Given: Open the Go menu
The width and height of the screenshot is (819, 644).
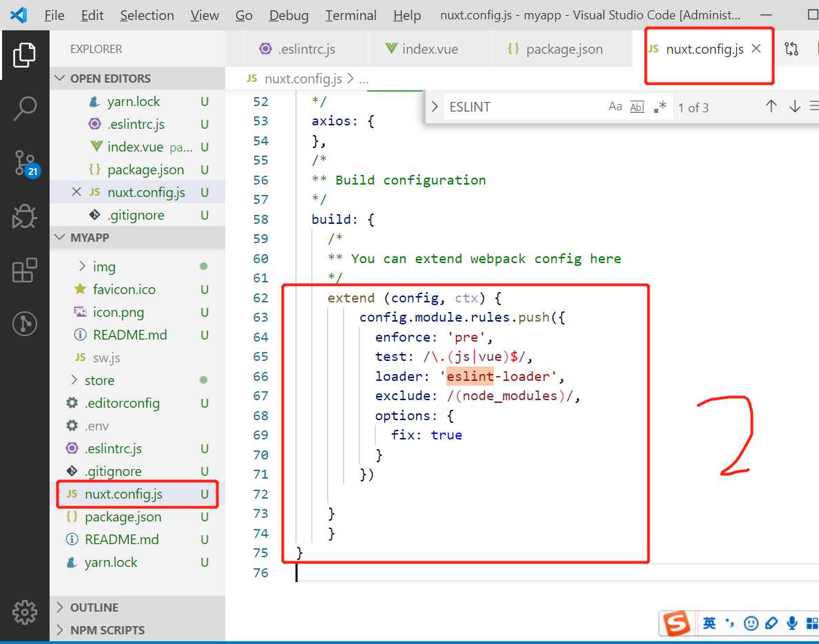Looking at the screenshot, I should [244, 15].
